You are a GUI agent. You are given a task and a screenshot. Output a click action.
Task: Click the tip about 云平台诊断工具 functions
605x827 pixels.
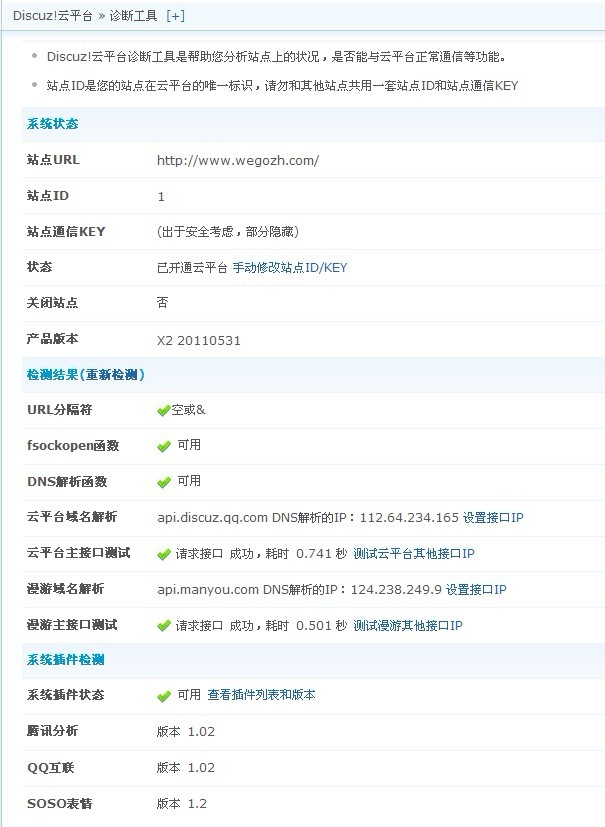click(276, 56)
